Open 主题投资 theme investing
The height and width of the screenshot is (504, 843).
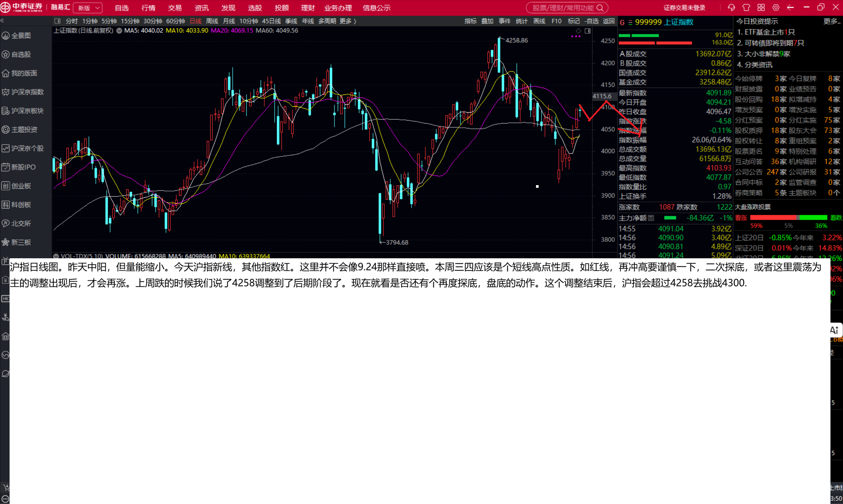(x=20, y=129)
